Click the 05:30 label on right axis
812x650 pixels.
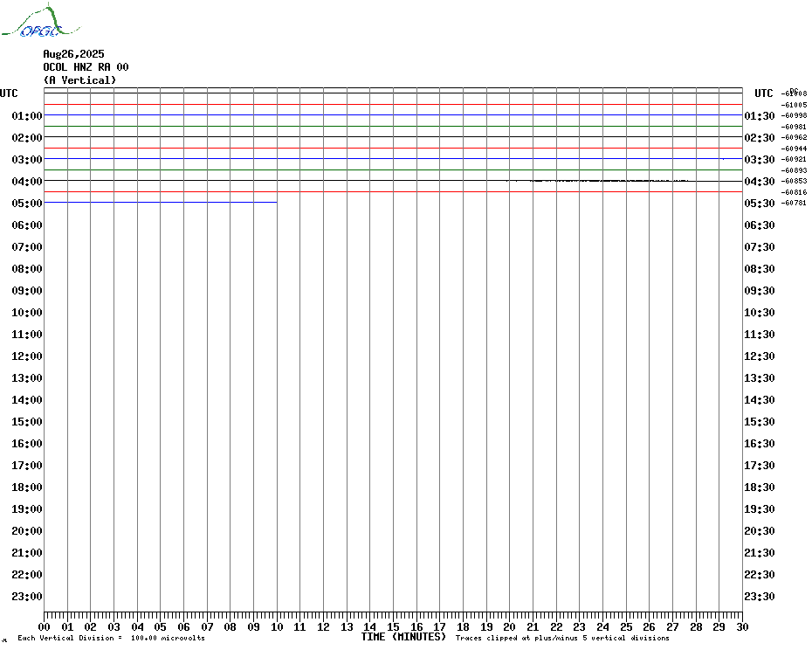(x=760, y=204)
